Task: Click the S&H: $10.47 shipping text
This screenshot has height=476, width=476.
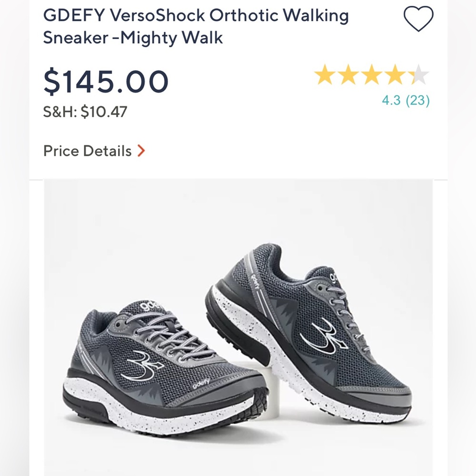Action: click(x=86, y=111)
